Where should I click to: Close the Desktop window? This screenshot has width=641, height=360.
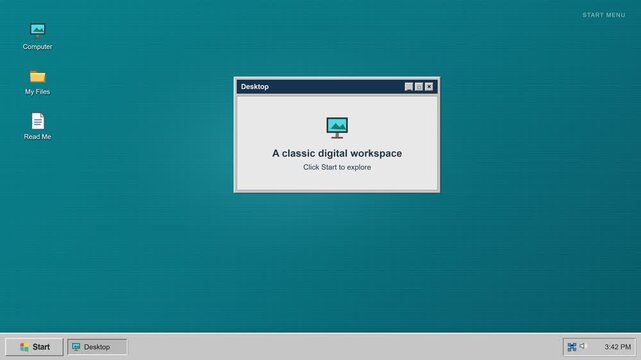tap(429, 87)
